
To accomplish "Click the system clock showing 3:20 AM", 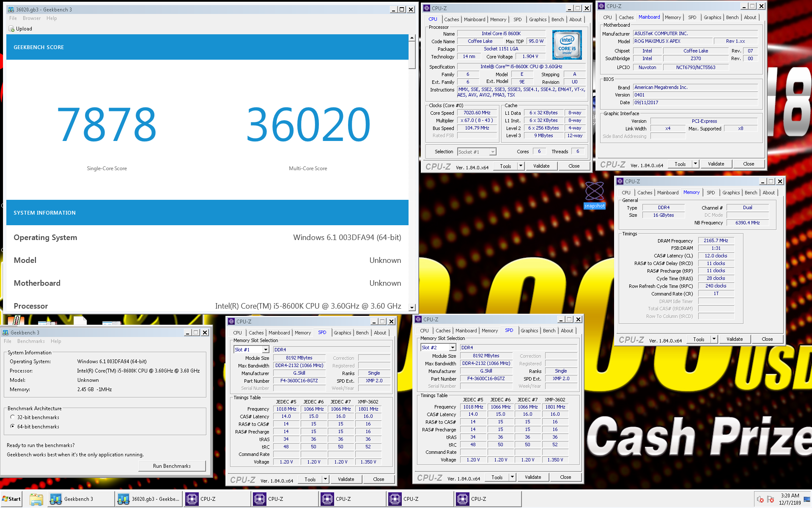I will coord(790,499).
